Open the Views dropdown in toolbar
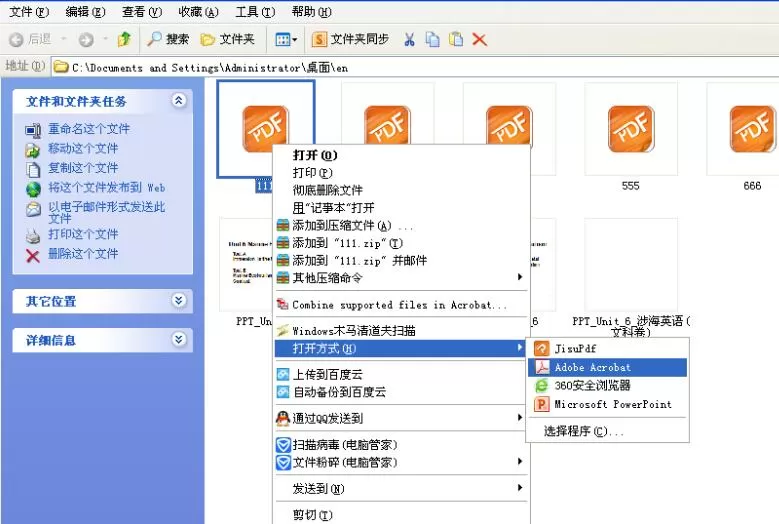Screen dimensions: 779x524 click(x=286, y=40)
